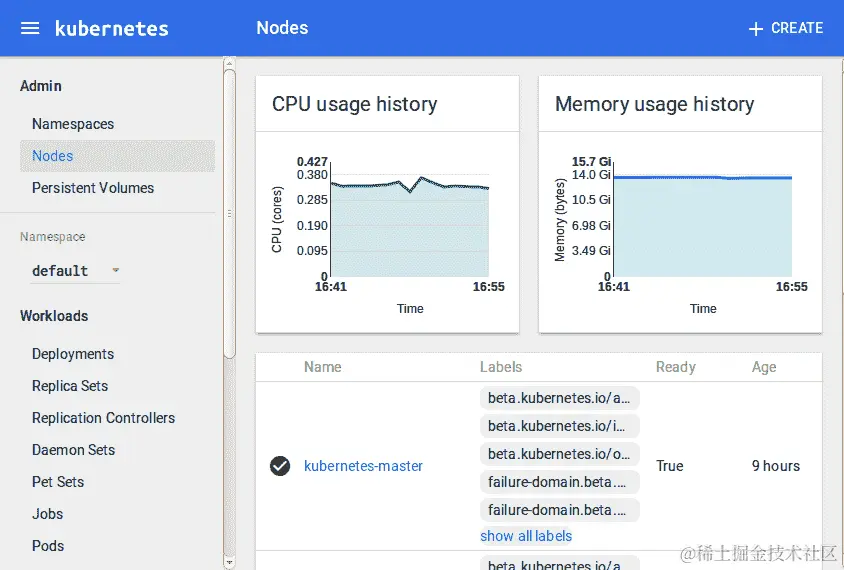Open Replication Controllers section

[103, 418]
